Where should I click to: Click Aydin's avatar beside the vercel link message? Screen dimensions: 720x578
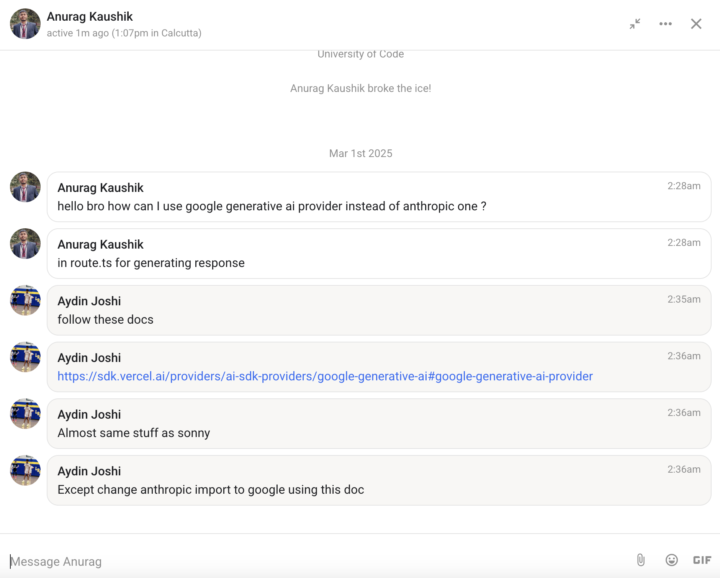(x=25, y=357)
